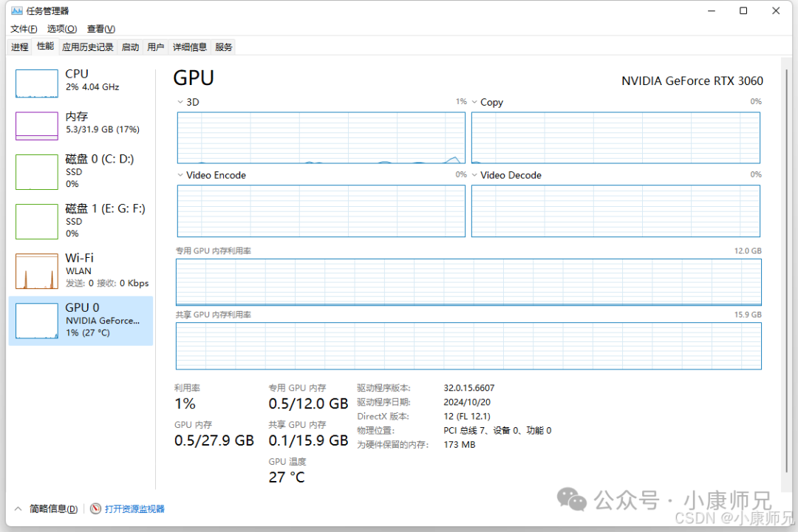The width and height of the screenshot is (798, 532).
Task: Click the Task Manager app icon in title bar
Action: (x=17, y=11)
